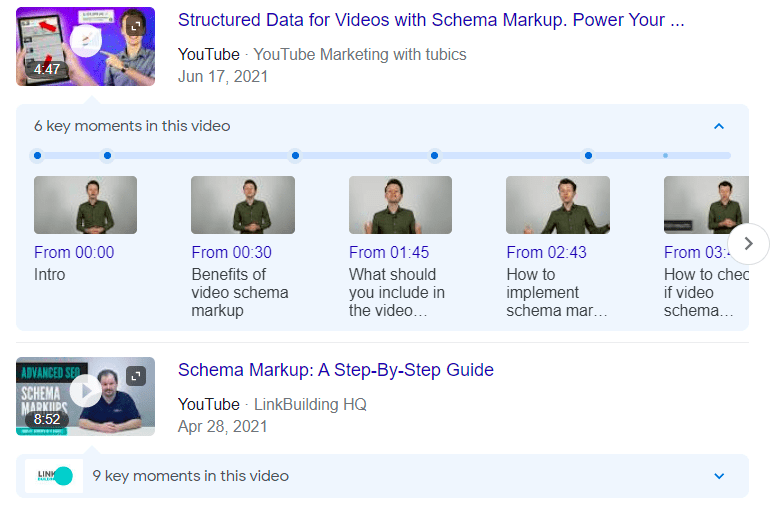Screen dimensions: 776x509
Task: Click '6 key moments in this video' heading
Action: point(132,126)
